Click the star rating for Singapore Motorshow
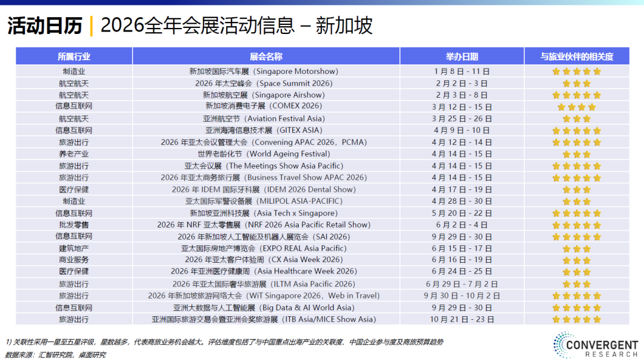Viewport: 644px width, 361px height. pos(577,71)
